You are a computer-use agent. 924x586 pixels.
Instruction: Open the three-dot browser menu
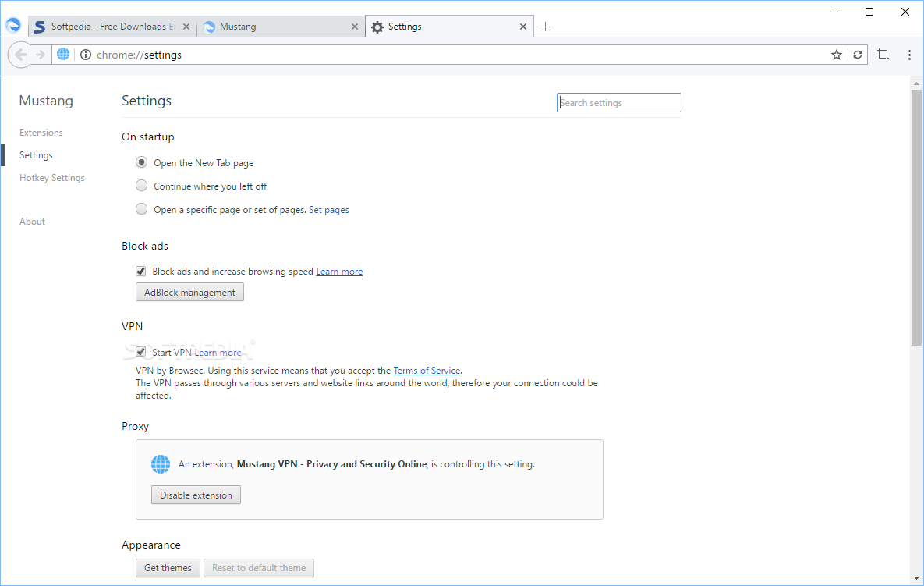point(909,55)
